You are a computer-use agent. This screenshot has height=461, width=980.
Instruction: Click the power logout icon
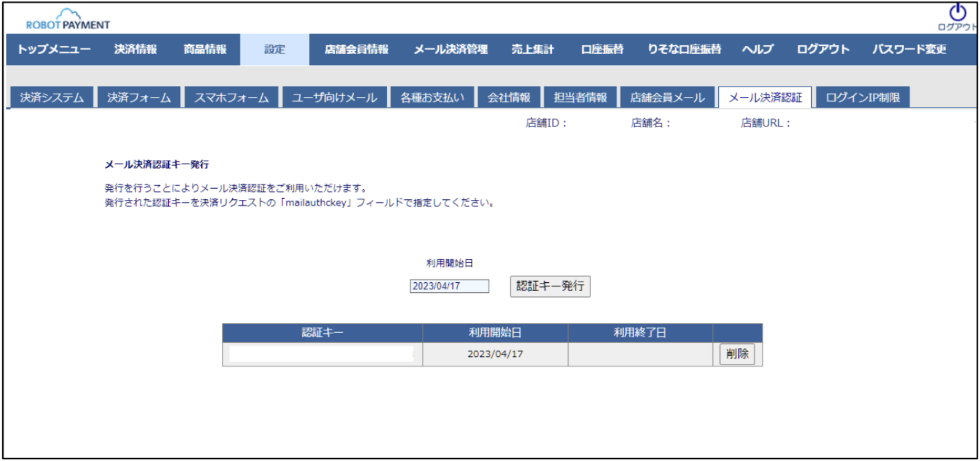point(958,13)
